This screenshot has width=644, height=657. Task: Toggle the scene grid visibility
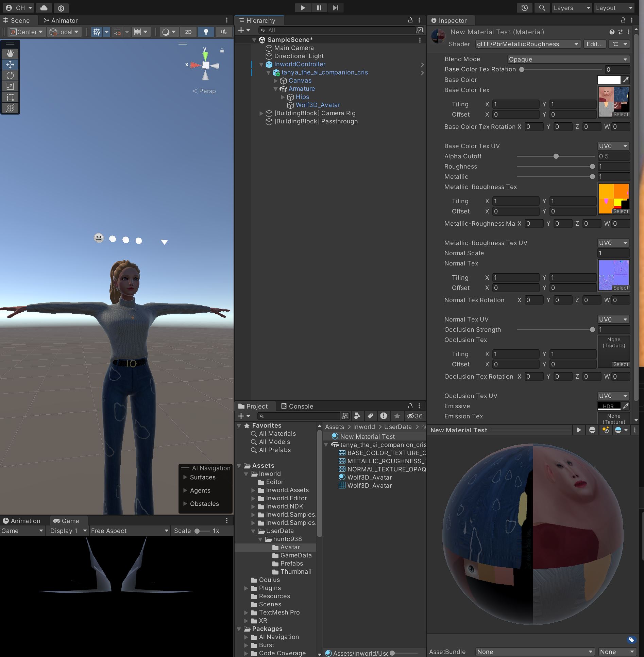[97, 32]
